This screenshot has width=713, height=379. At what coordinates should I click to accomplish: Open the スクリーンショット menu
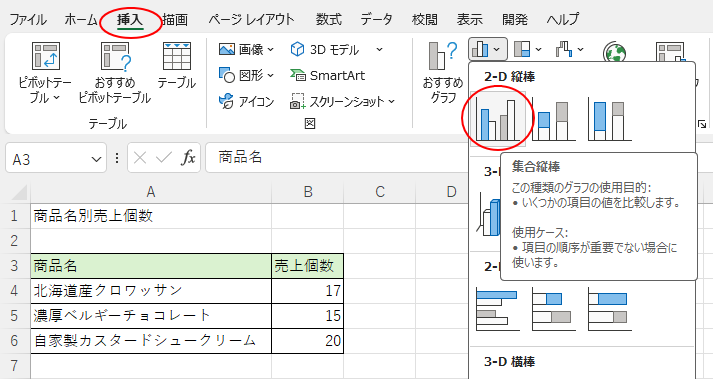pos(342,101)
